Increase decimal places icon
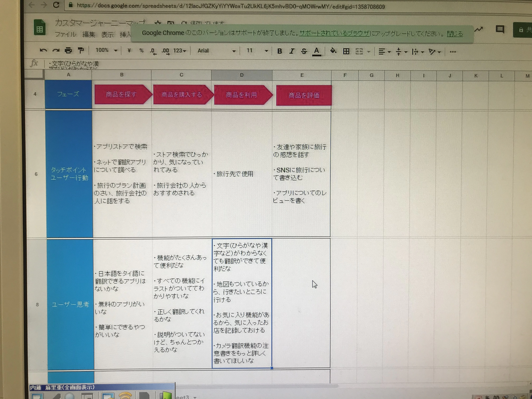The height and width of the screenshot is (399, 532). (165, 51)
